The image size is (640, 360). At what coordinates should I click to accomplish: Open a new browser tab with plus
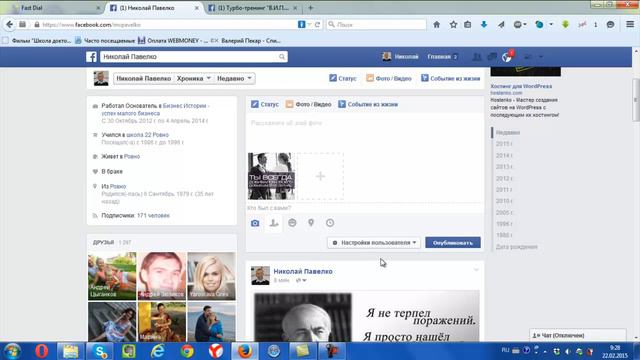coord(311,8)
